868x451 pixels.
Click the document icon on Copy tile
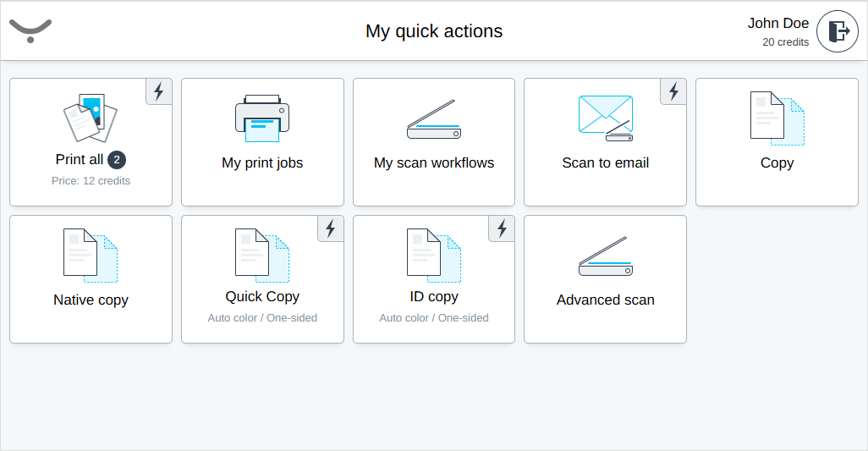777,118
